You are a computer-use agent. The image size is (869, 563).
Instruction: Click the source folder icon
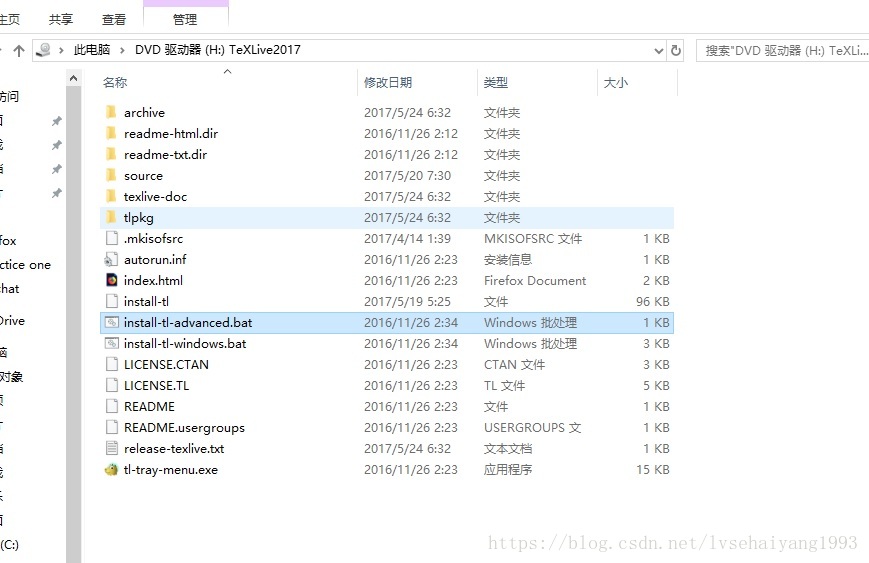[111, 176]
